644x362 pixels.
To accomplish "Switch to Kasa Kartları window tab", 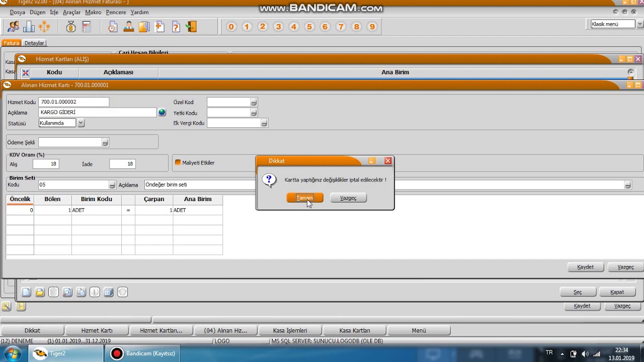I will point(355,330).
